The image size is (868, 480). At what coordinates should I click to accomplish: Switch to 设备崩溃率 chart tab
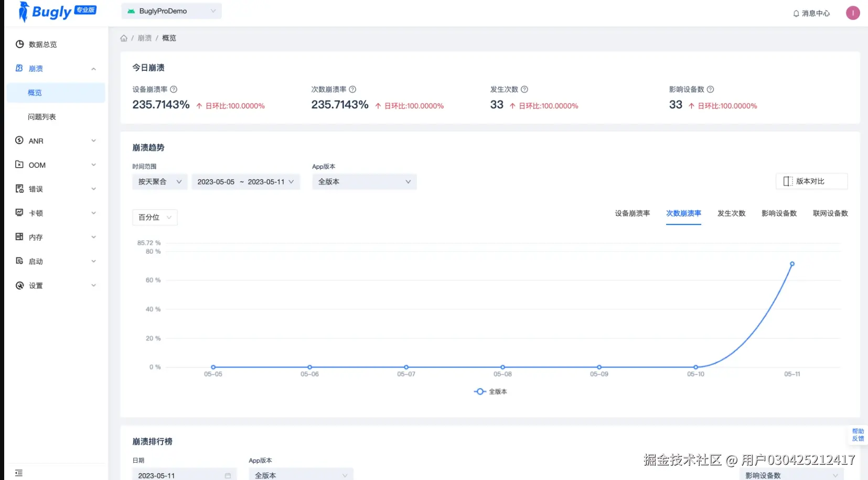[632, 213]
